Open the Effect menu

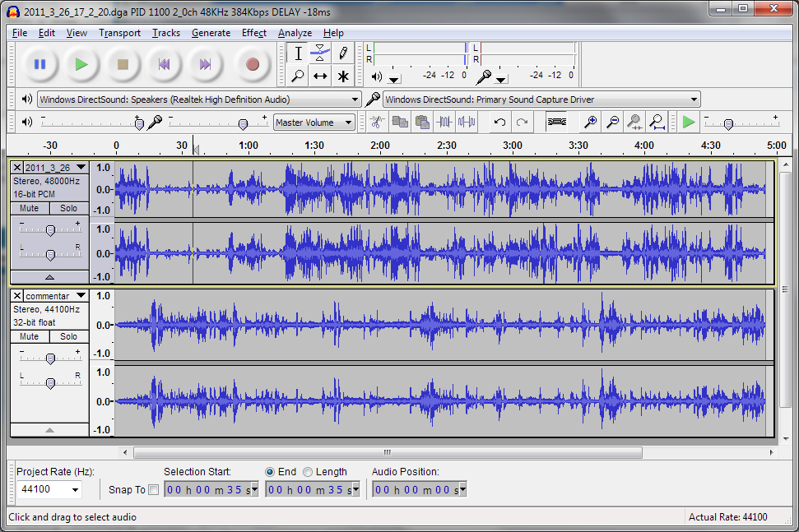(x=253, y=33)
